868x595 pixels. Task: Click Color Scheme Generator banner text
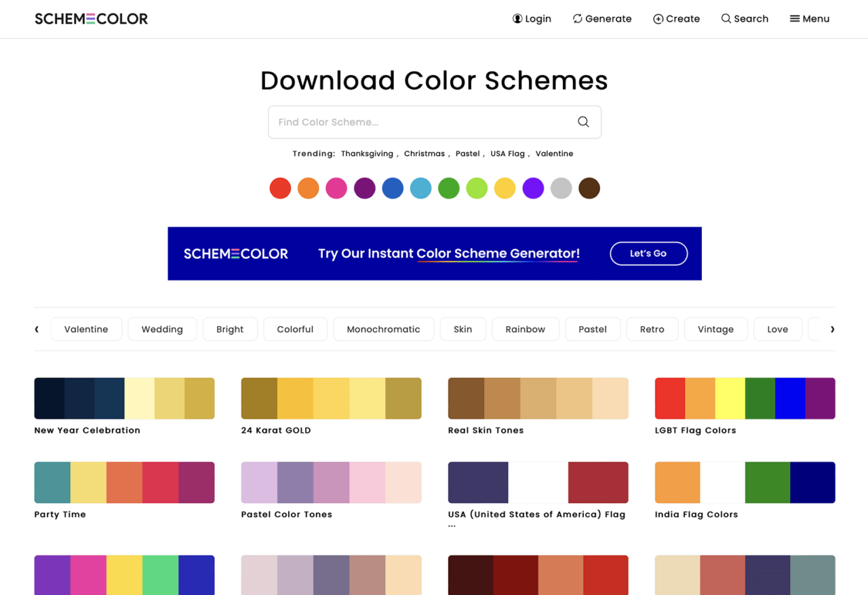pos(498,253)
